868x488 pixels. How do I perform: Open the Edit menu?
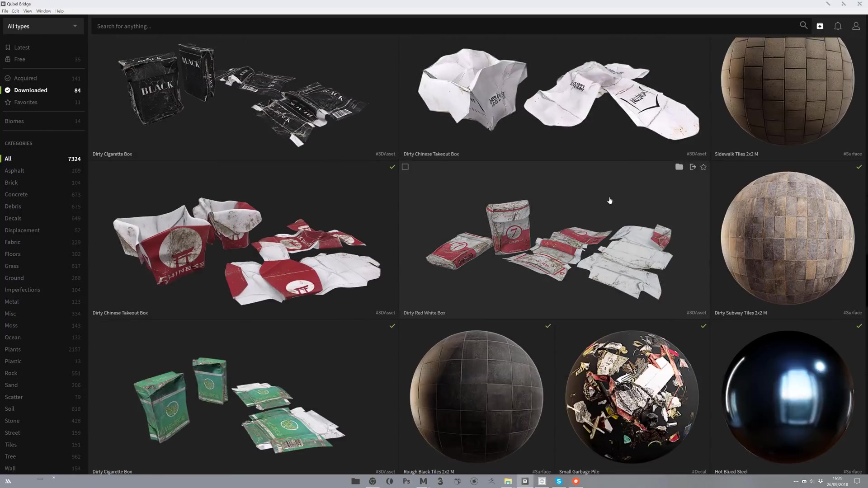click(x=15, y=11)
